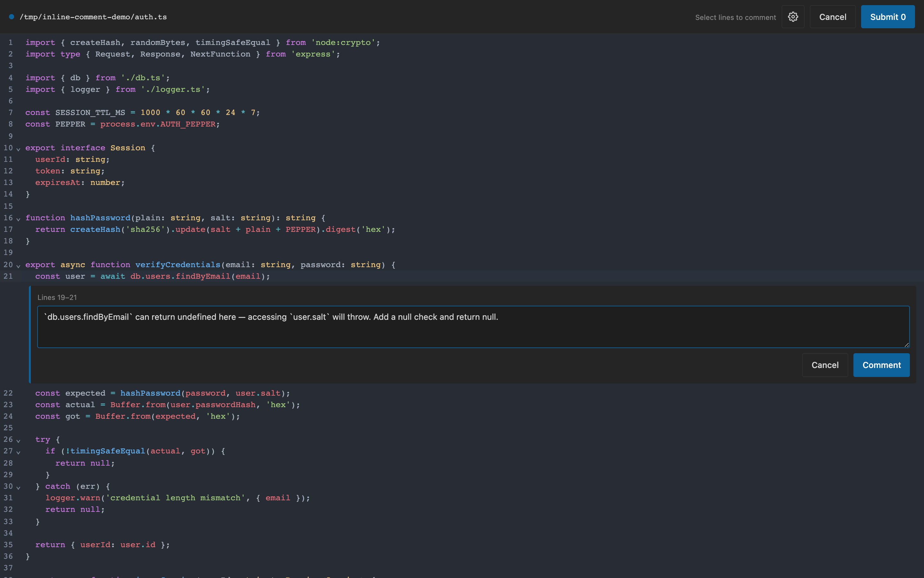Click process.env.AUTH_PEPPER expression
Viewport: 924px width, 578px height.
(x=158, y=124)
